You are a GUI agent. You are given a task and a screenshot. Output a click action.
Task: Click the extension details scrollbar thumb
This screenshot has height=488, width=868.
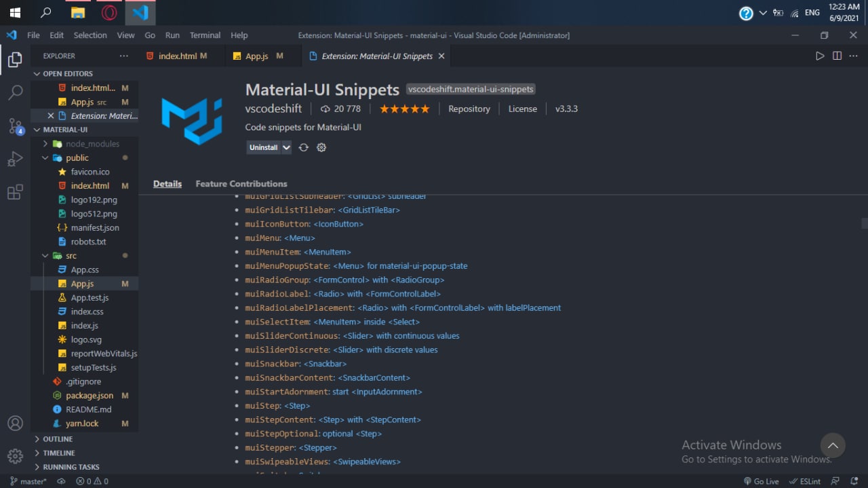(865, 223)
